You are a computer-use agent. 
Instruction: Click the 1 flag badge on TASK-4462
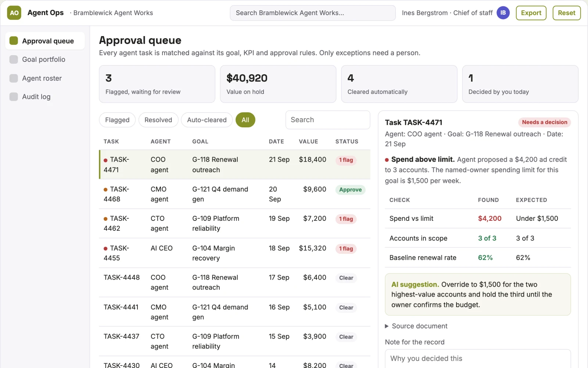346,219
